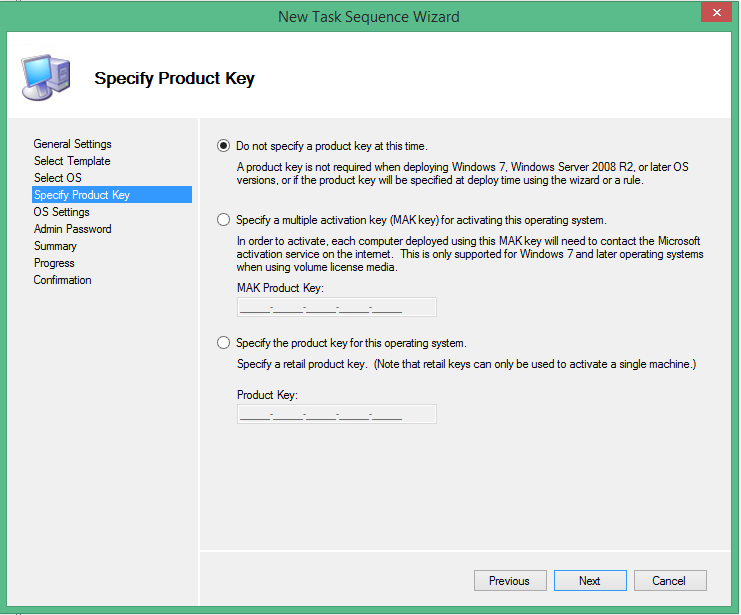Click the computer icon in the wizard header
The width and height of the screenshot is (741, 615).
point(45,77)
